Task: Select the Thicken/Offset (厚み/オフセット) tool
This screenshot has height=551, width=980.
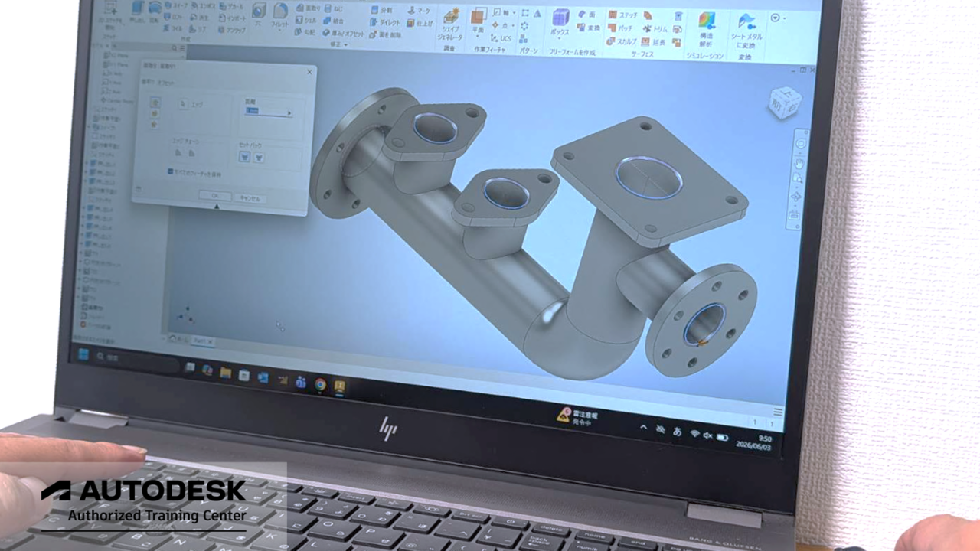Action: [344, 33]
